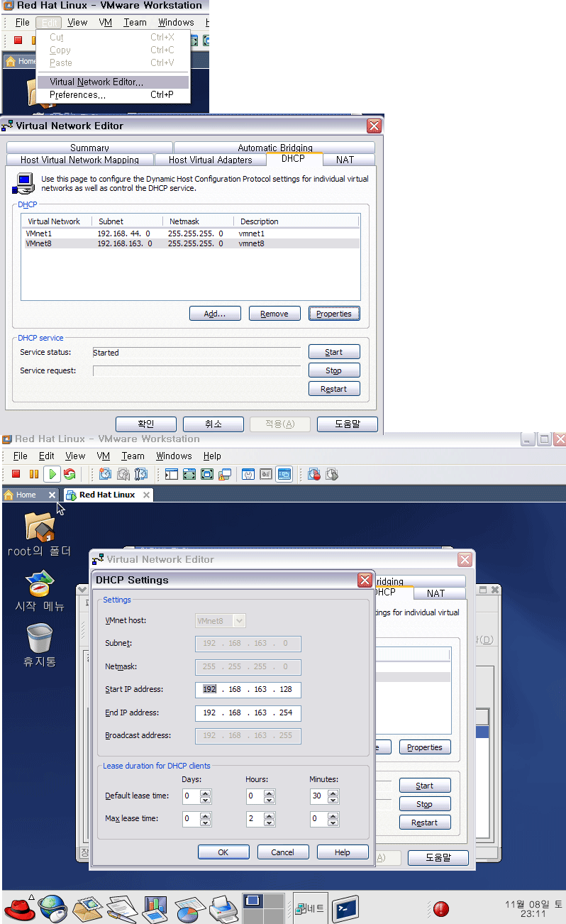Decrease Max lease time Minutes value
The width and height of the screenshot is (566, 924).
pos(333,823)
